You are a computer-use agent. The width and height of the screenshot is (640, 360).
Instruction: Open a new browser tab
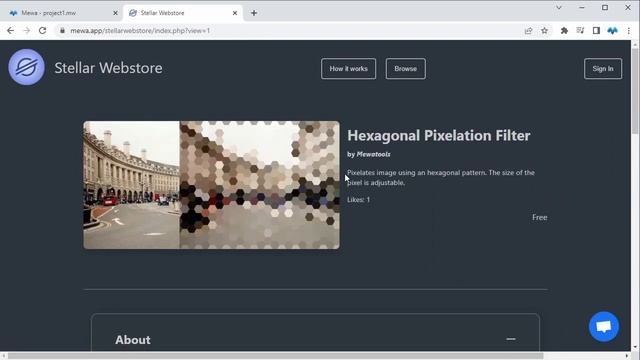254,13
